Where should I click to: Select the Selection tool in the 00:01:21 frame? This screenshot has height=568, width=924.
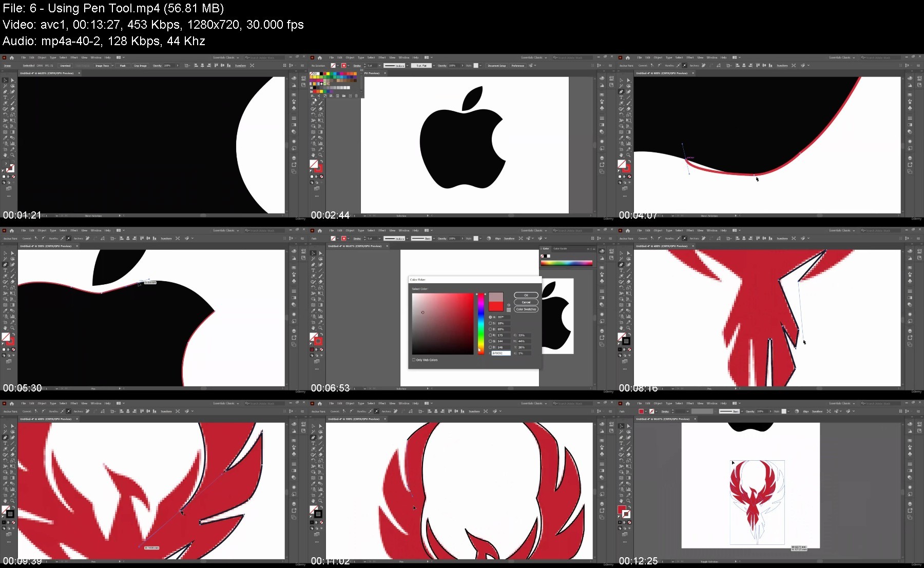tap(5, 80)
